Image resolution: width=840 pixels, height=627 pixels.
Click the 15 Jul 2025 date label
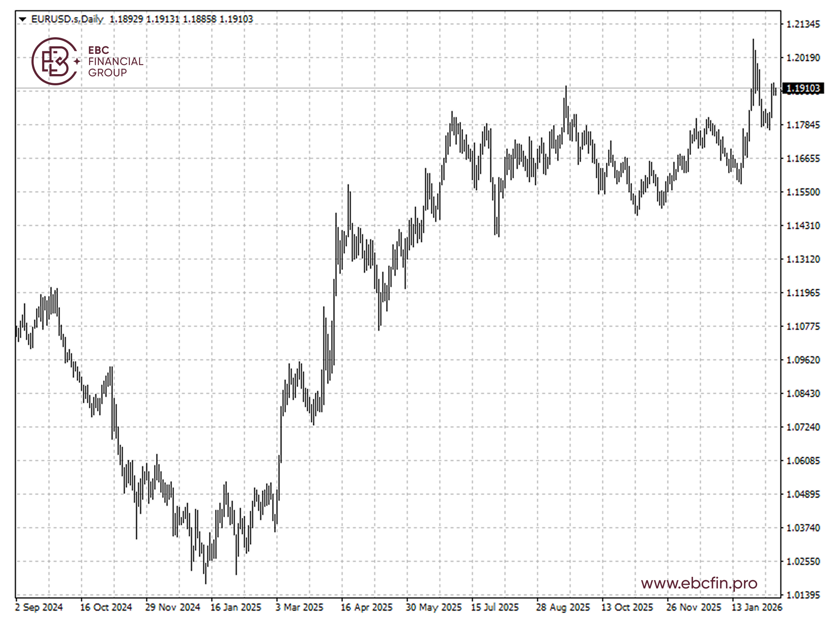coord(495,607)
